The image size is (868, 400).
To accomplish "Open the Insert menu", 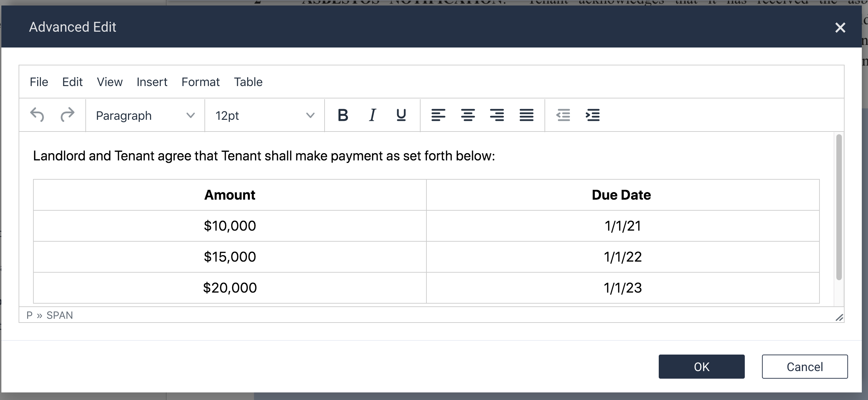I will [152, 82].
